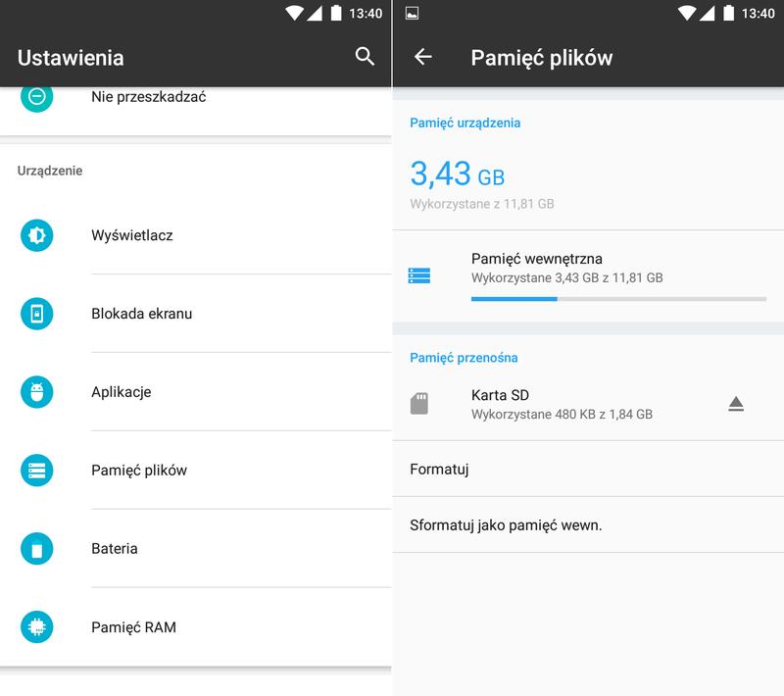784x696 pixels.
Task: Tap the Blokada ekranu lock icon
Action: 36,314
